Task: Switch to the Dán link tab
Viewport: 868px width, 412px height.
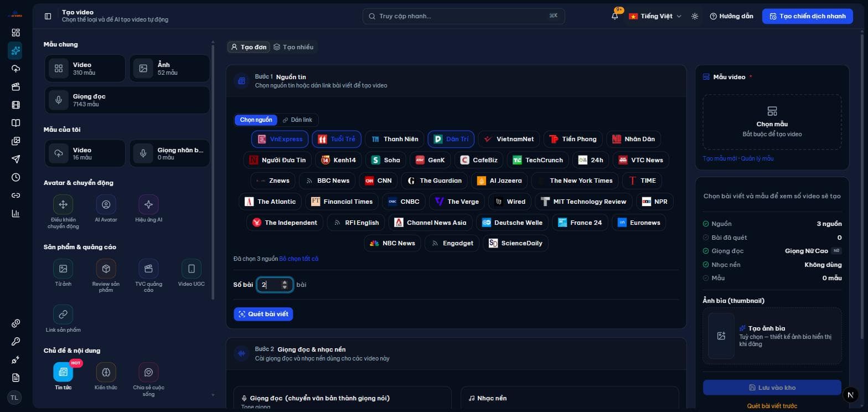Action: pyautogui.click(x=297, y=120)
